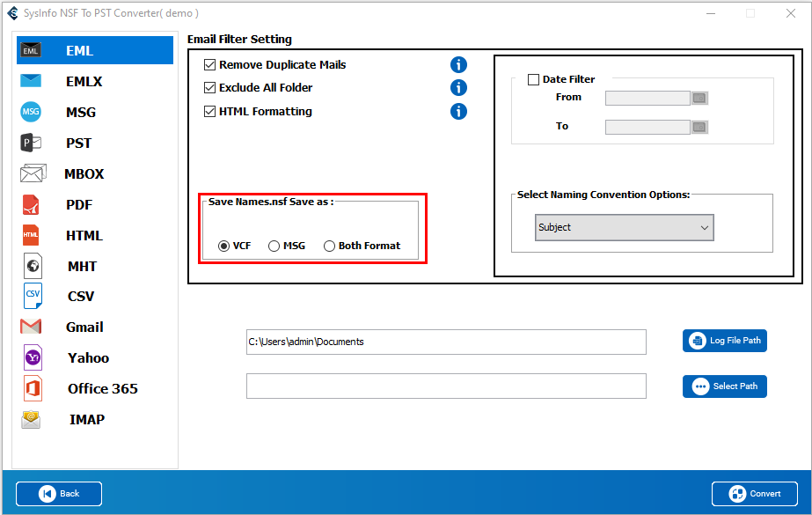
Task: Select the EML format icon
Action: (31, 50)
